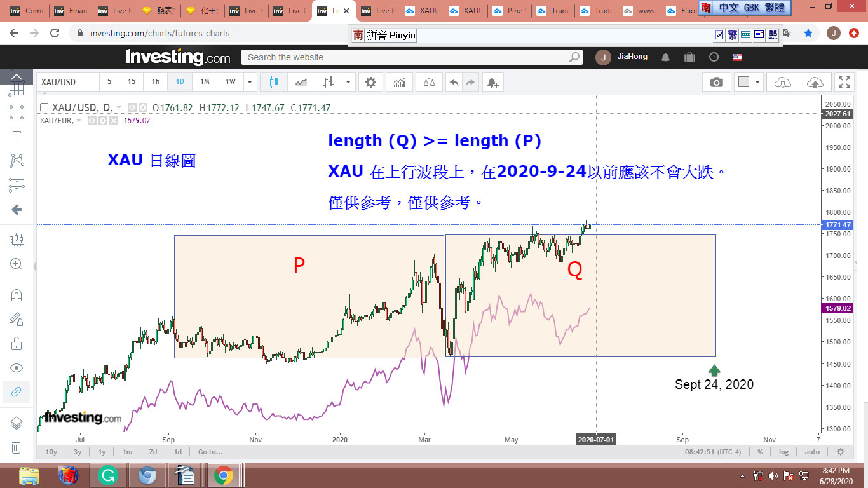Select the Text tool in left sidebar
Image resolution: width=868 pixels, height=488 pixels.
[17, 137]
